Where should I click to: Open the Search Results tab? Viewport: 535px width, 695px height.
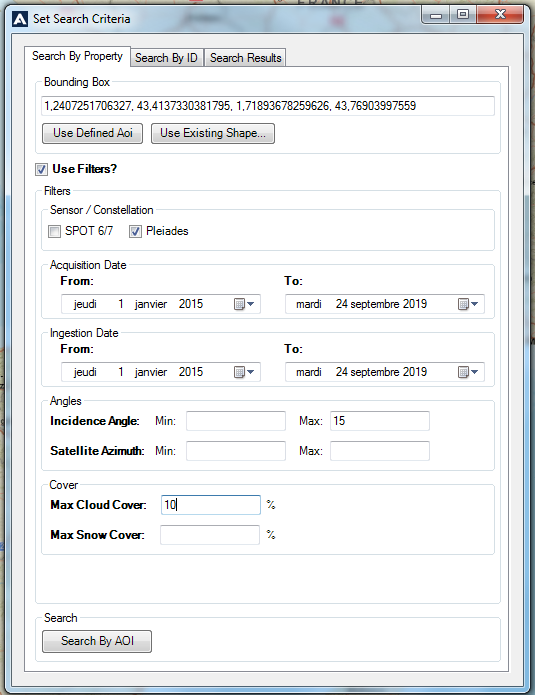(x=246, y=58)
